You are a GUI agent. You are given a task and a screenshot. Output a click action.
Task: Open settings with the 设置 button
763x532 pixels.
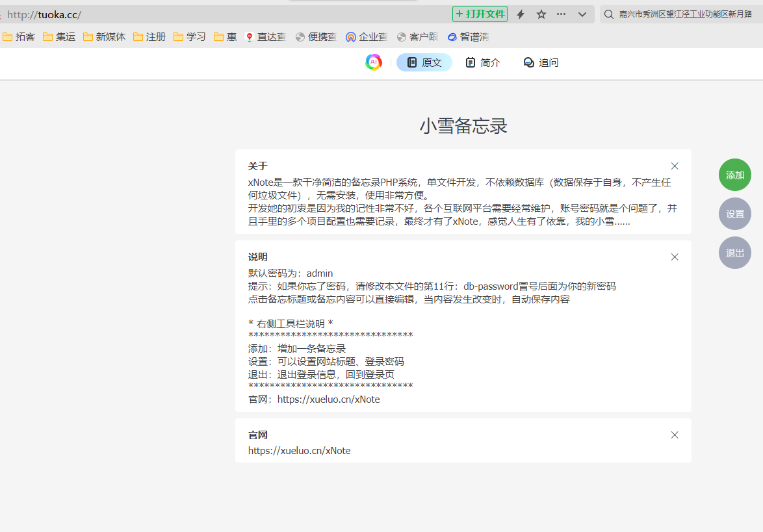click(x=734, y=214)
